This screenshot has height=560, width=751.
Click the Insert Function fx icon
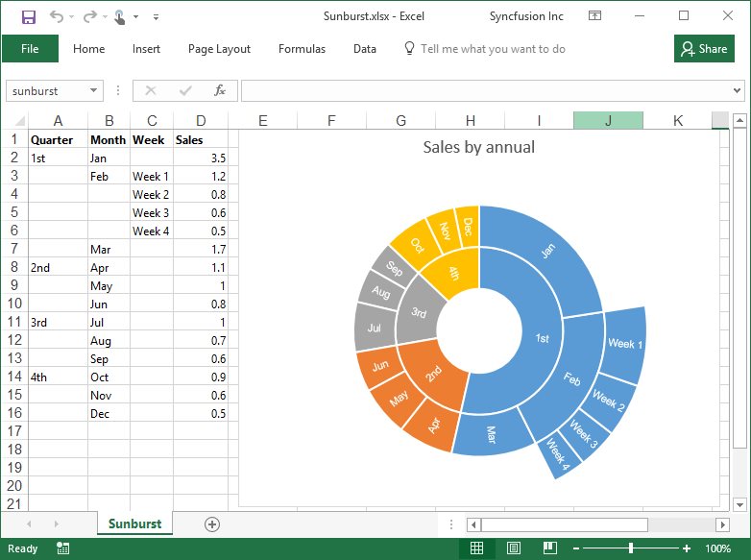pos(219,90)
